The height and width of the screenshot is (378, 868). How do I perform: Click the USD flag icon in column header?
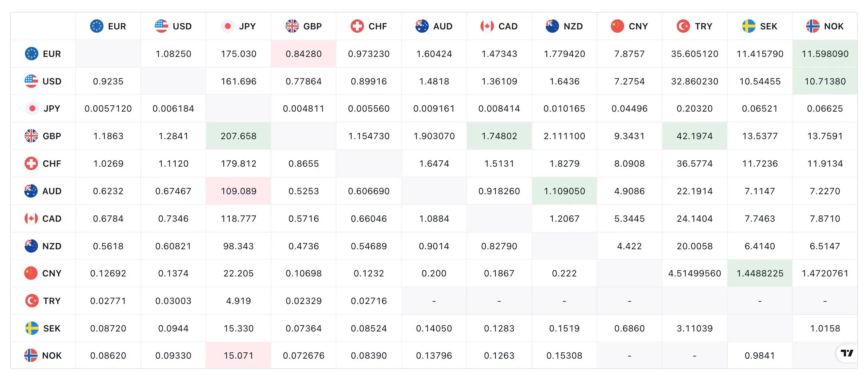[x=162, y=26]
